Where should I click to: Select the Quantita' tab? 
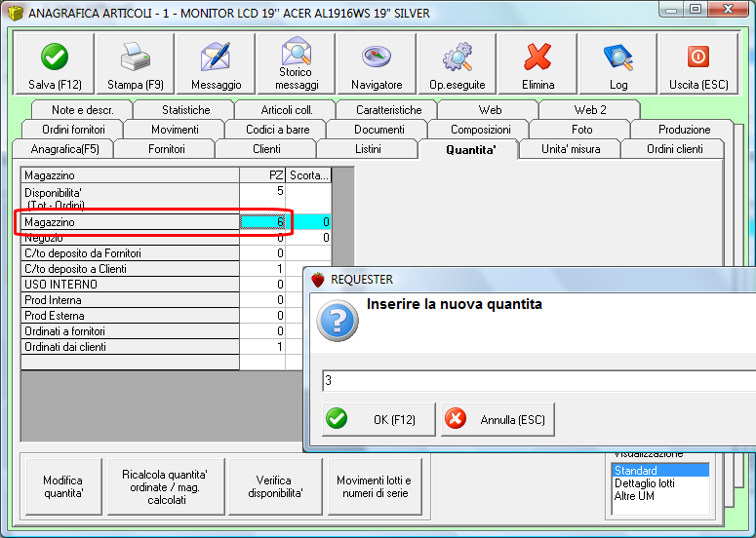click(470, 150)
